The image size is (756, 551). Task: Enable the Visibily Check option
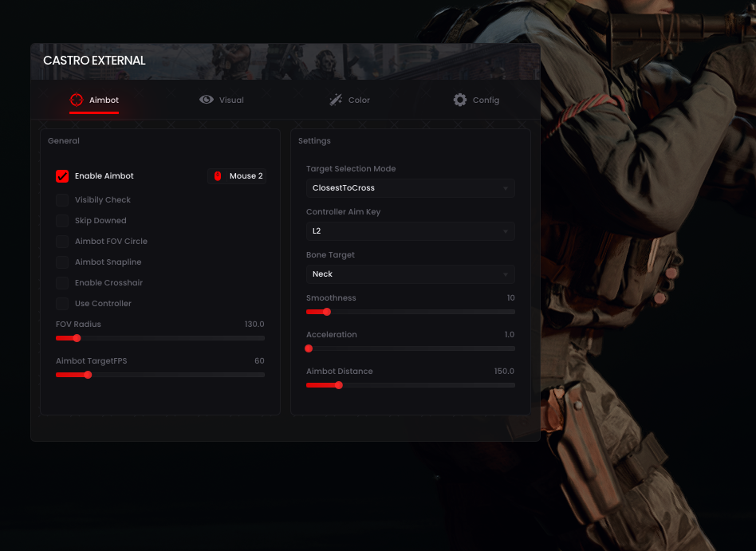click(x=62, y=200)
